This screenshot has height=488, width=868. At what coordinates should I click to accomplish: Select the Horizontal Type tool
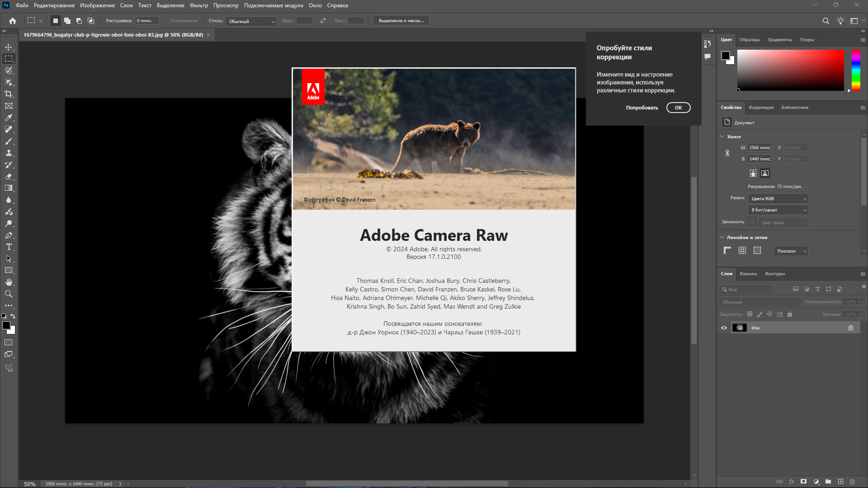click(x=9, y=247)
